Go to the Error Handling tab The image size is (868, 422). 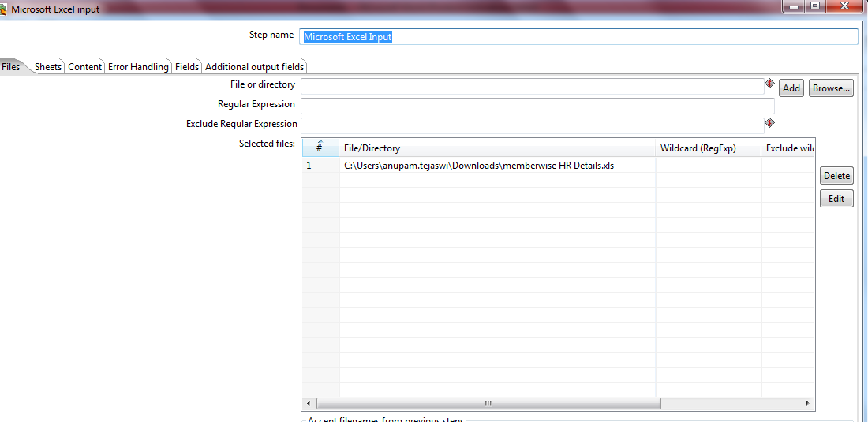[138, 67]
